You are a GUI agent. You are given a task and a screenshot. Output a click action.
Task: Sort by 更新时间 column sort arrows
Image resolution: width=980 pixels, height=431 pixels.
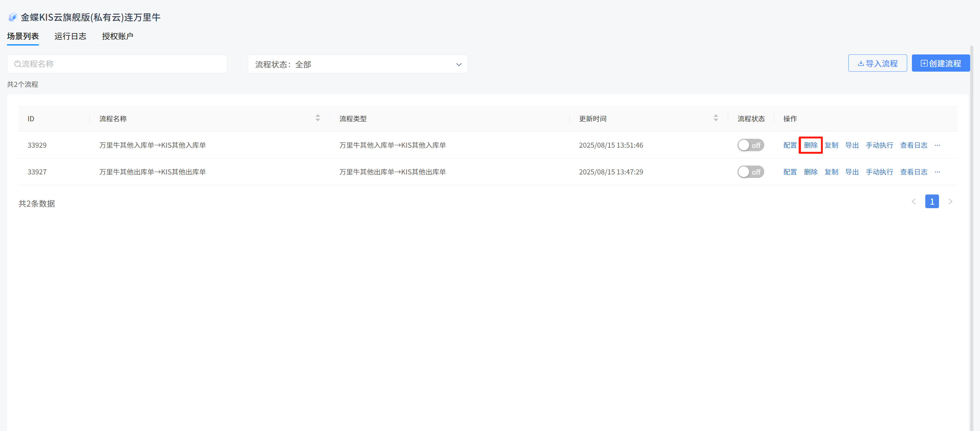click(x=716, y=118)
